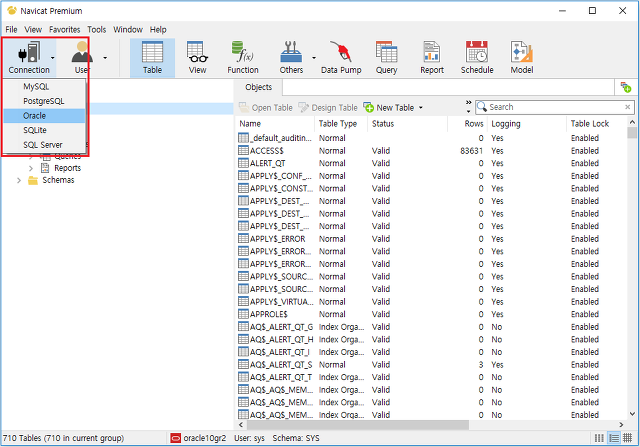
Task: Click into the Search field
Action: pyautogui.click(x=555, y=107)
